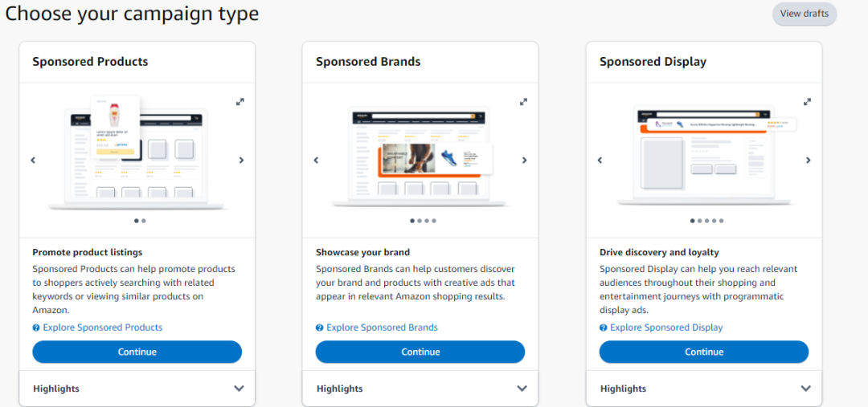
Task: Advance the Sponsored Display carousel forward
Action: click(809, 161)
